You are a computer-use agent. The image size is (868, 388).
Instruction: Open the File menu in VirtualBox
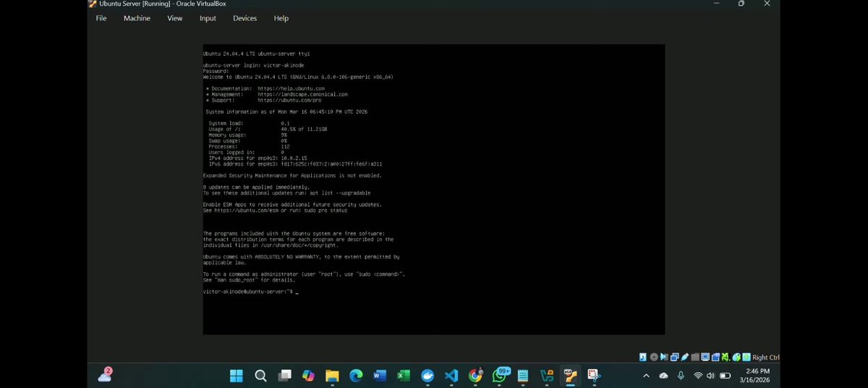[x=101, y=18]
